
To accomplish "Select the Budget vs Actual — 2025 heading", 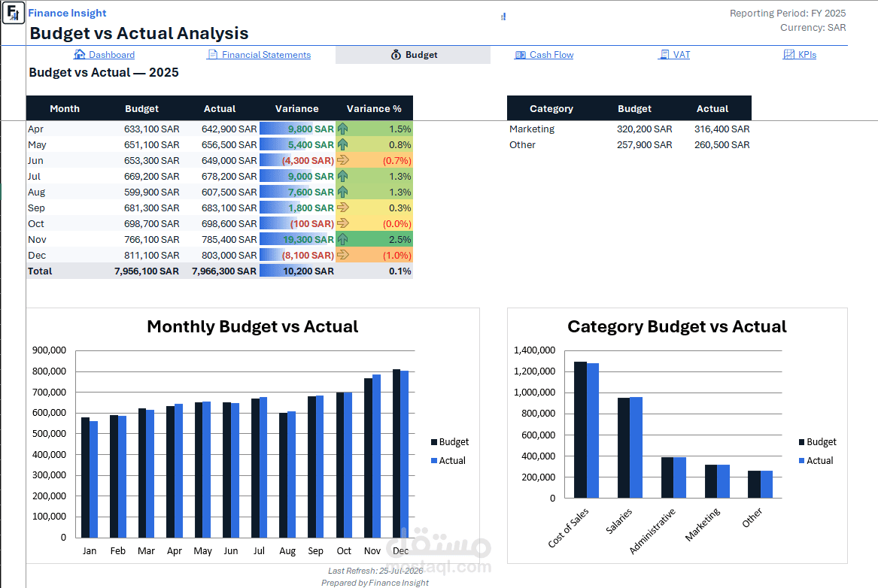I will [104, 72].
